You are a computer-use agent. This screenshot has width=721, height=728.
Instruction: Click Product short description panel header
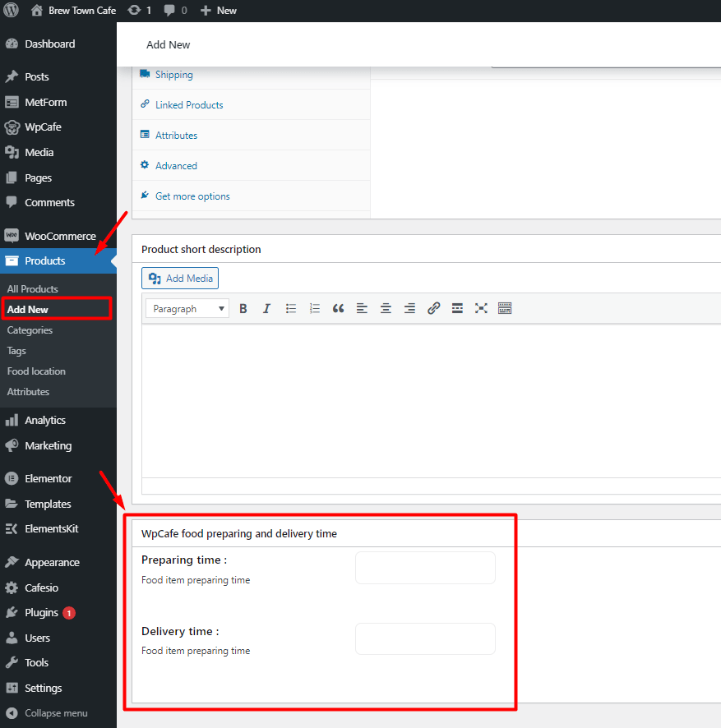pyautogui.click(x=427, y=249)
